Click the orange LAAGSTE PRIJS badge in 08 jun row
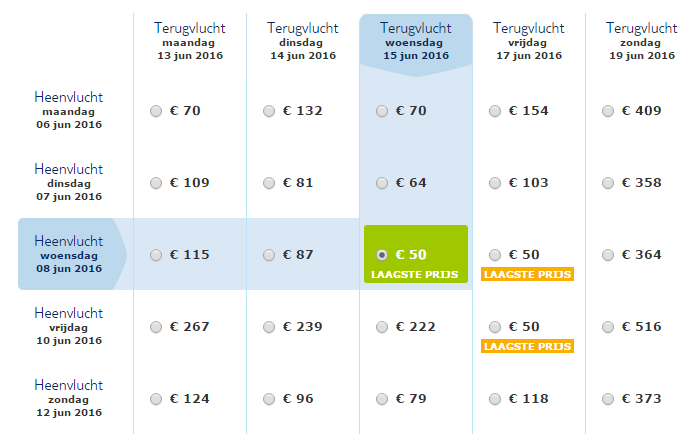Image resolution: width=698 pixels, height=442 pixels. [x=528, y=274]
